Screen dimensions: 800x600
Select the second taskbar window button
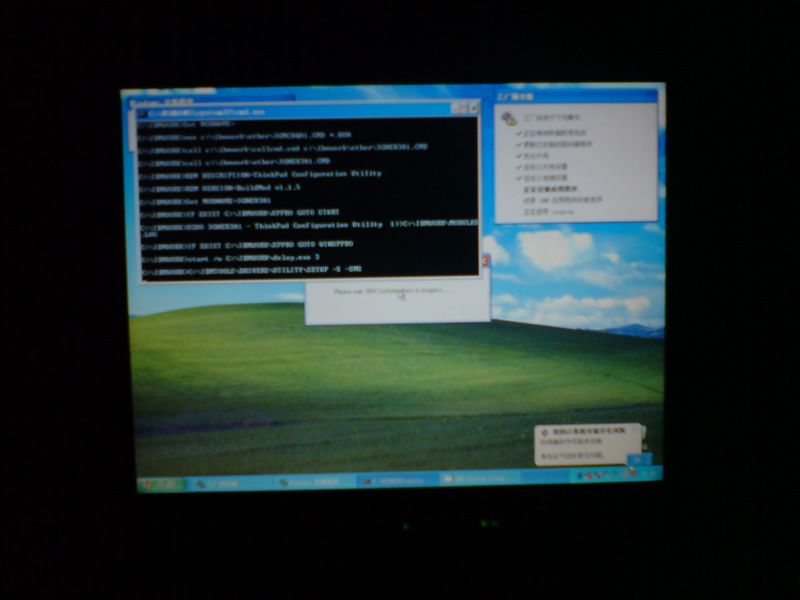pos(315,482)
